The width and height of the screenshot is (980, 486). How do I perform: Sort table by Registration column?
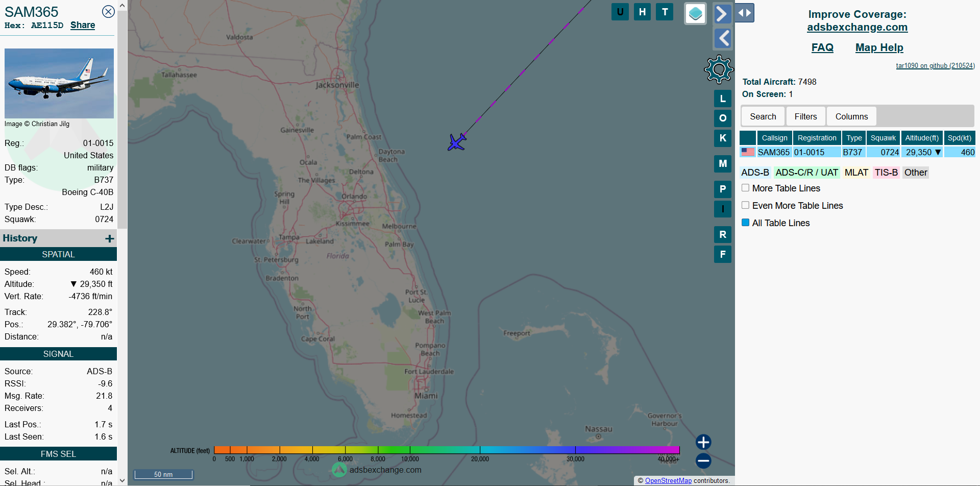click(817, 138)
